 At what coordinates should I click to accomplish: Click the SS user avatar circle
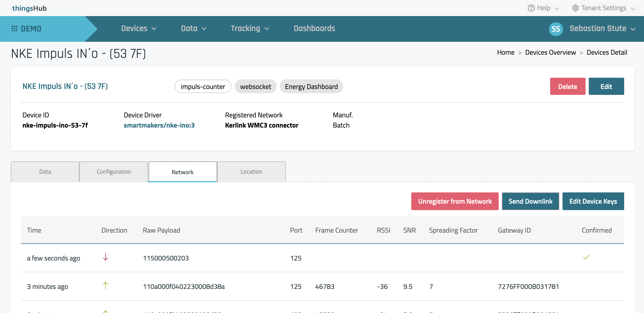point(556,29)
